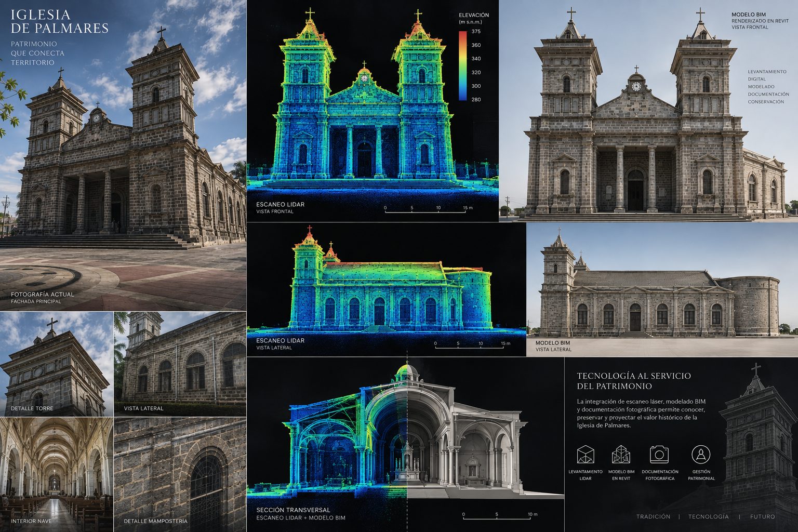
Task: Click the 'DOCUMENTACIÓN' list word
Action: click(x=768, y=94)
